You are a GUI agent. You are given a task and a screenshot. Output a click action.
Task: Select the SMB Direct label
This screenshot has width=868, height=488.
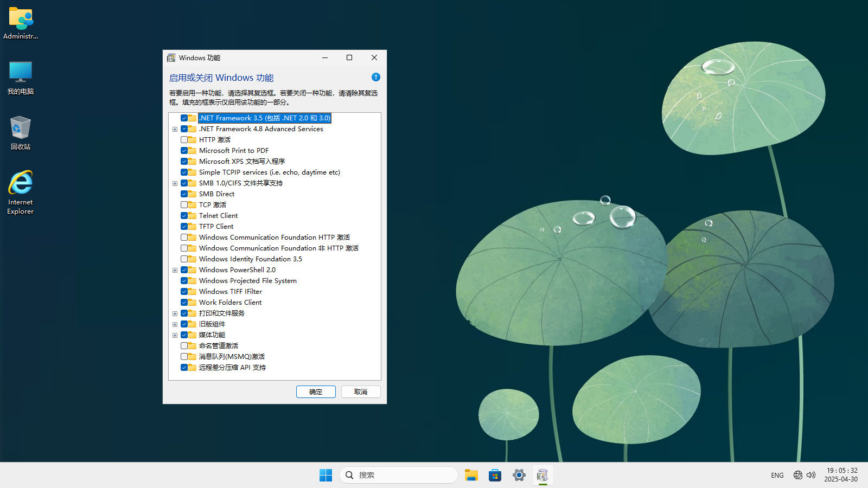pyautogui.click(x=216, y=194)
